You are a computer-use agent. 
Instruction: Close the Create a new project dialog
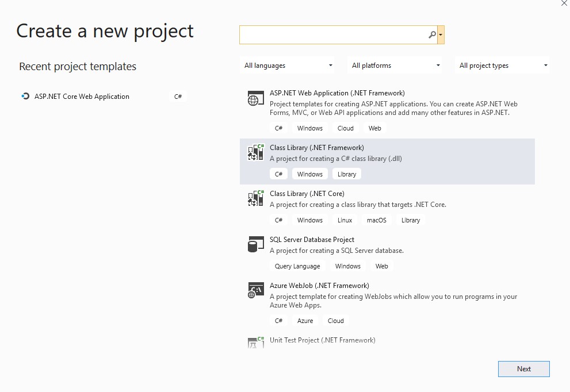tap(564, 3)
